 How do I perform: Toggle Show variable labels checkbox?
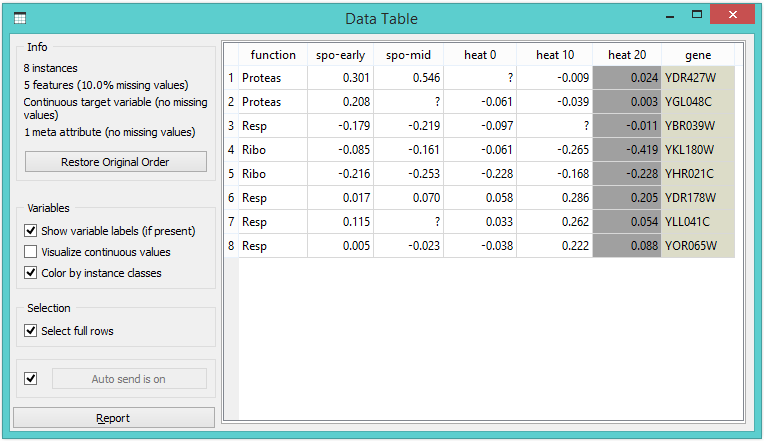pyautogui.click(x=31, y=231)
